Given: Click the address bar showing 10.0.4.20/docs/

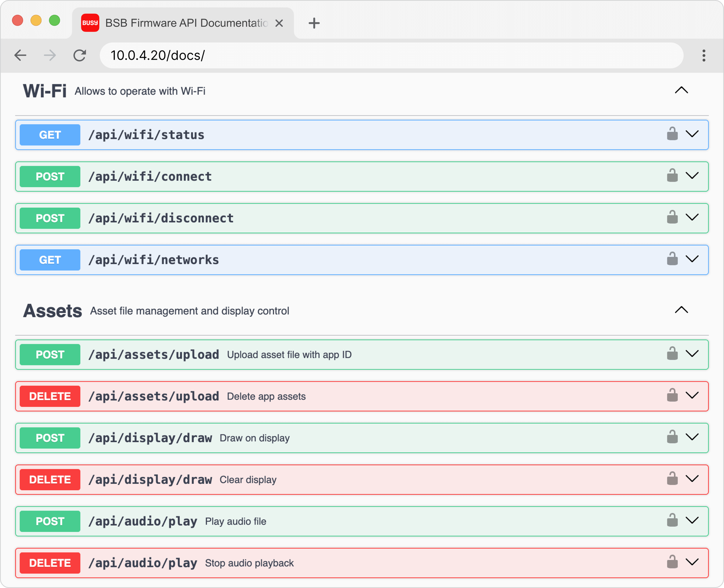Looking at the screenshot, I should pyautogui.click(x=391, y=55).
